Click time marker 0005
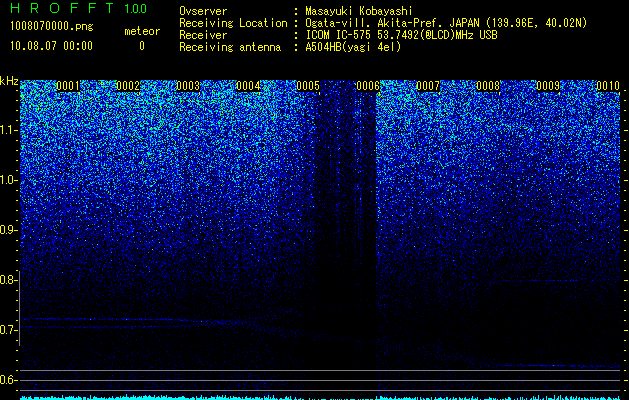 (308, 86)
